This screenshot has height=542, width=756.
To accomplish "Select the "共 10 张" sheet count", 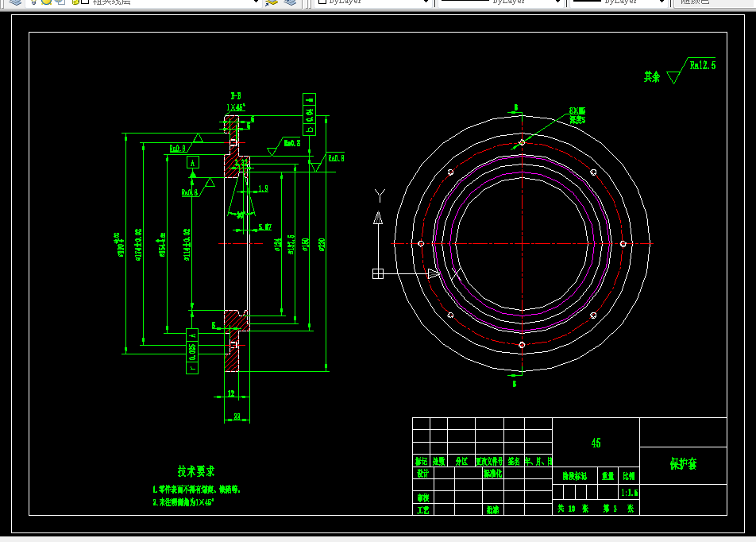I will tap(573, 509).
